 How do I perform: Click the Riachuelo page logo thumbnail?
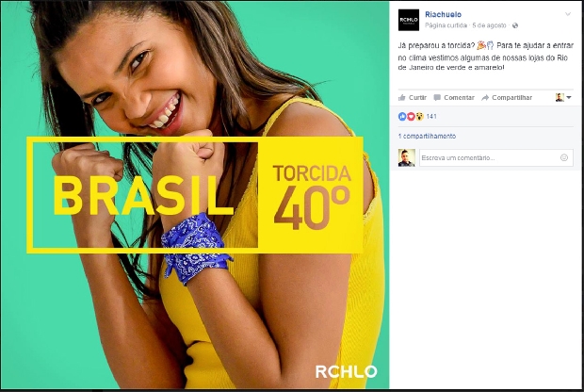[409, 20]
